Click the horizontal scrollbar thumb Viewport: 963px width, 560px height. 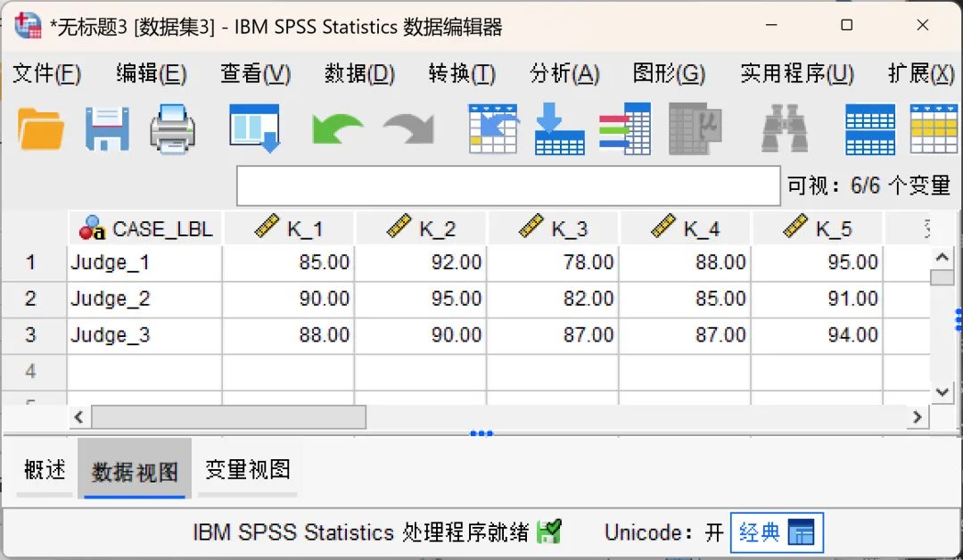(x=228, y=417)
